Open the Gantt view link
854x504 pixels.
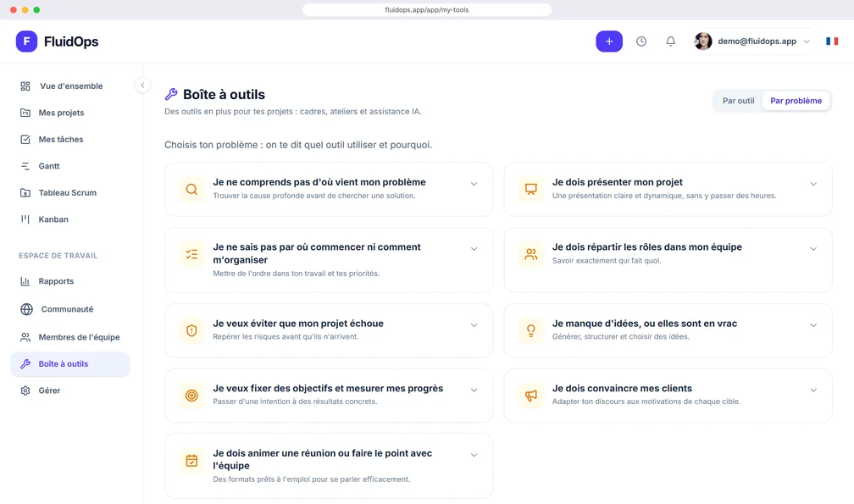[70, 166]
